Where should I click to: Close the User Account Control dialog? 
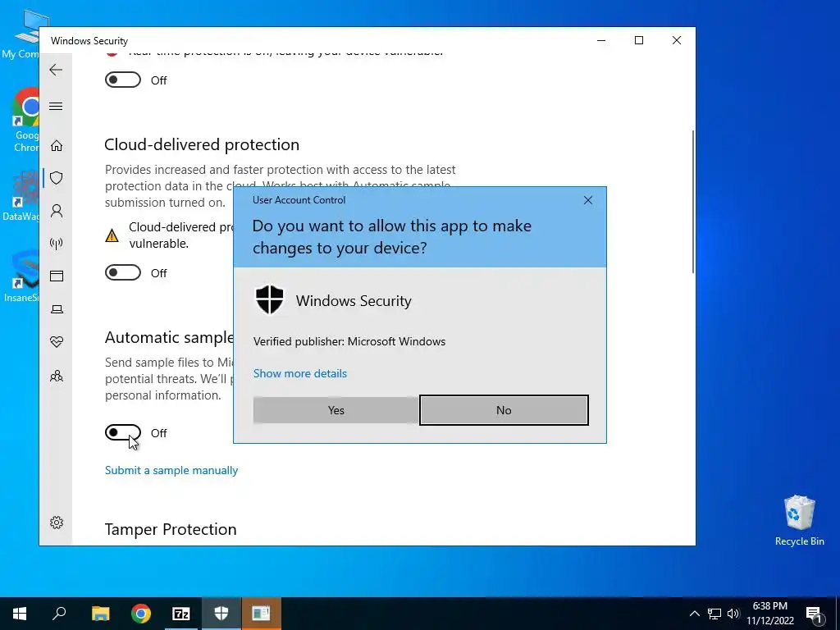(x=587, y=200)
